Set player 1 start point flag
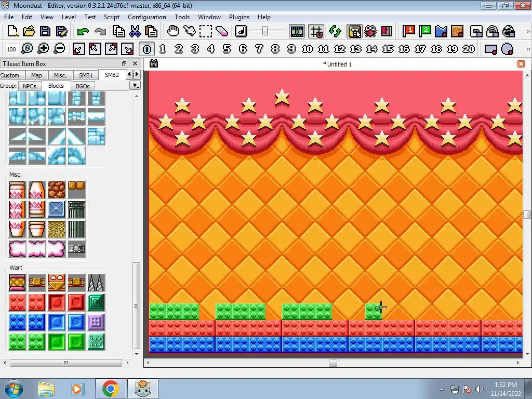The image size is (532, 399). 408,31
